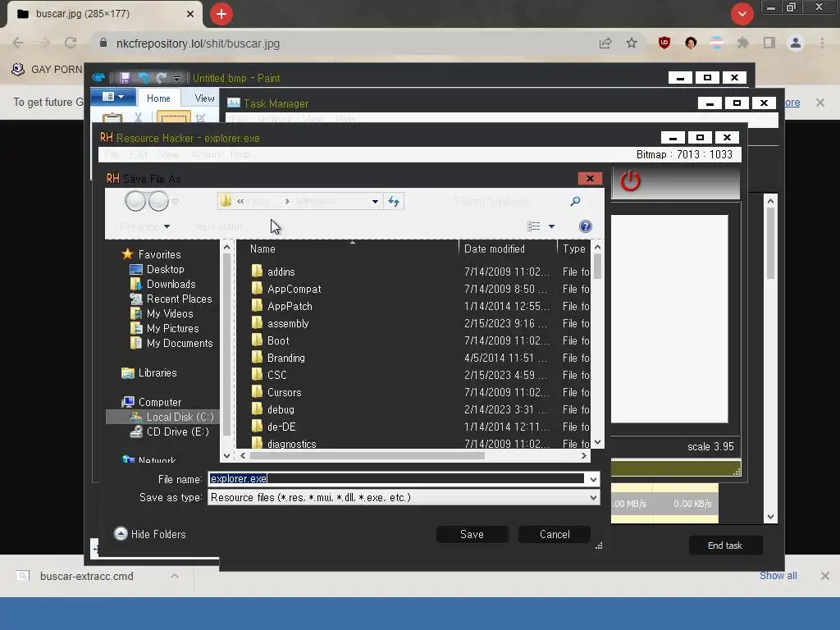840x630 pixels.
Task: Open buscar-extracc.cmd download options chevron
Action: [x=175, y=576]
